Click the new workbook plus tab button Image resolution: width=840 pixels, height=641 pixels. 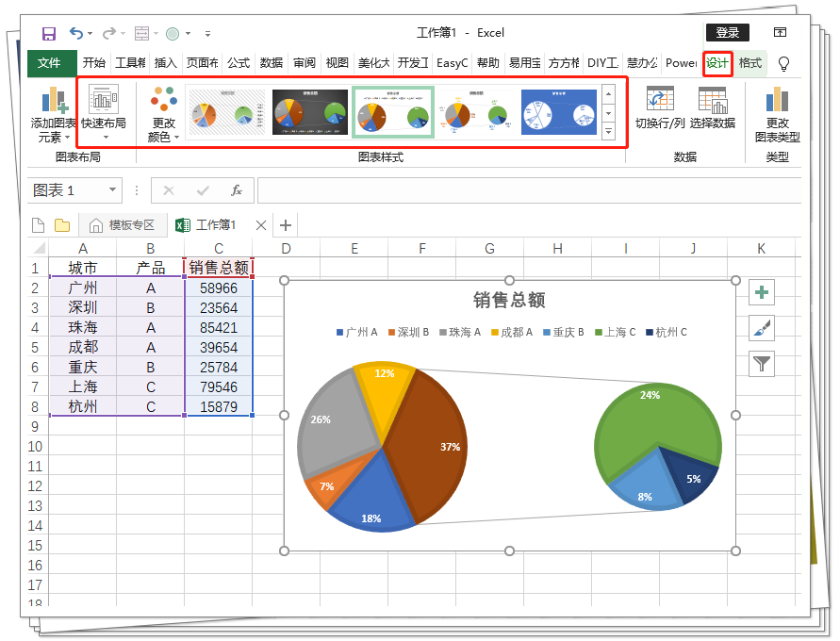coord(285,224)
